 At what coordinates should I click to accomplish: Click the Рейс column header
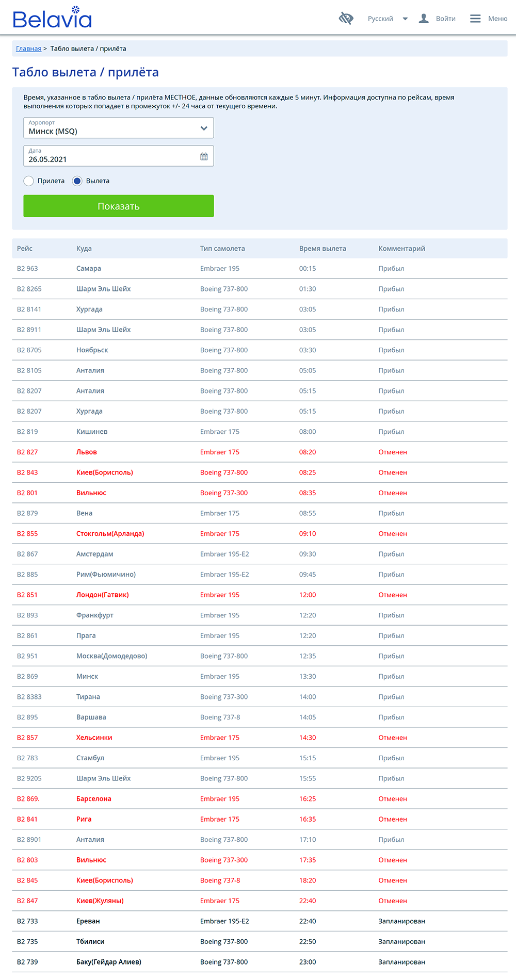pyautogui.click(x=25, y=249)
